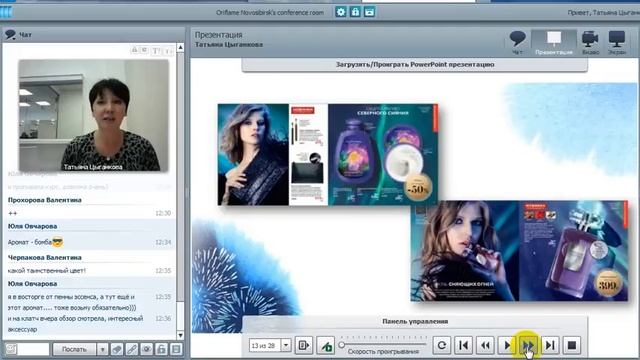The height and width of the screenshot is (360, 640).
Task: Click the eraser icon below chat
Action: pyautogui.click(x=117, y=349)
